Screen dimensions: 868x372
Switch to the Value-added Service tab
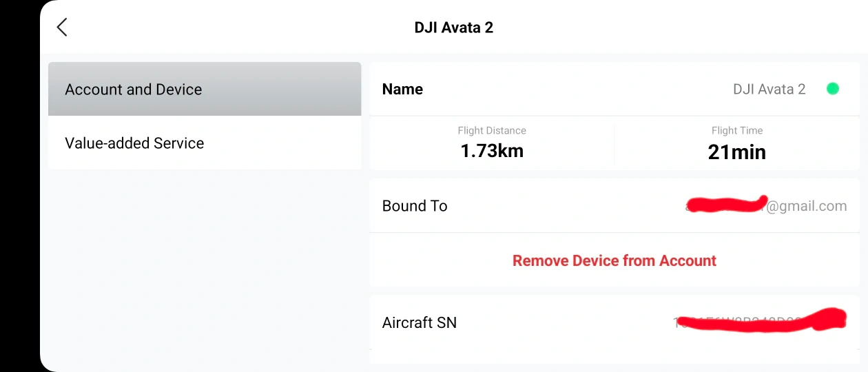click(x=205, y=143)
